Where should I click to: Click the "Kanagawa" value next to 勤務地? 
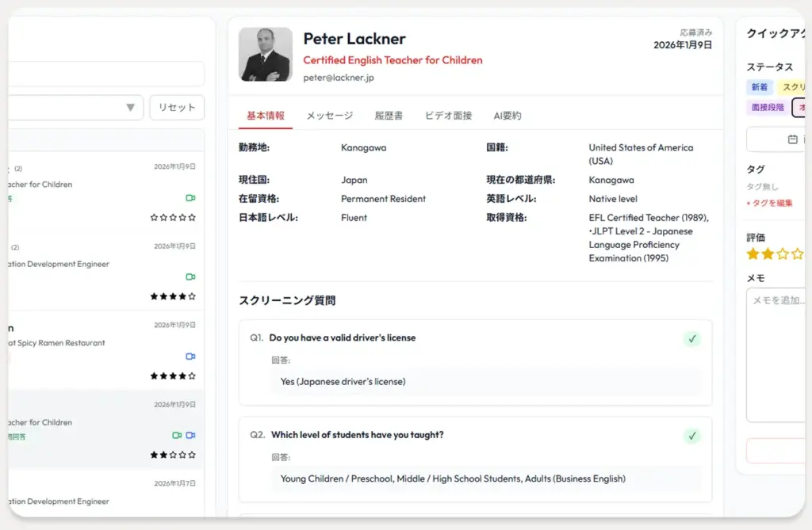(363, 147)
